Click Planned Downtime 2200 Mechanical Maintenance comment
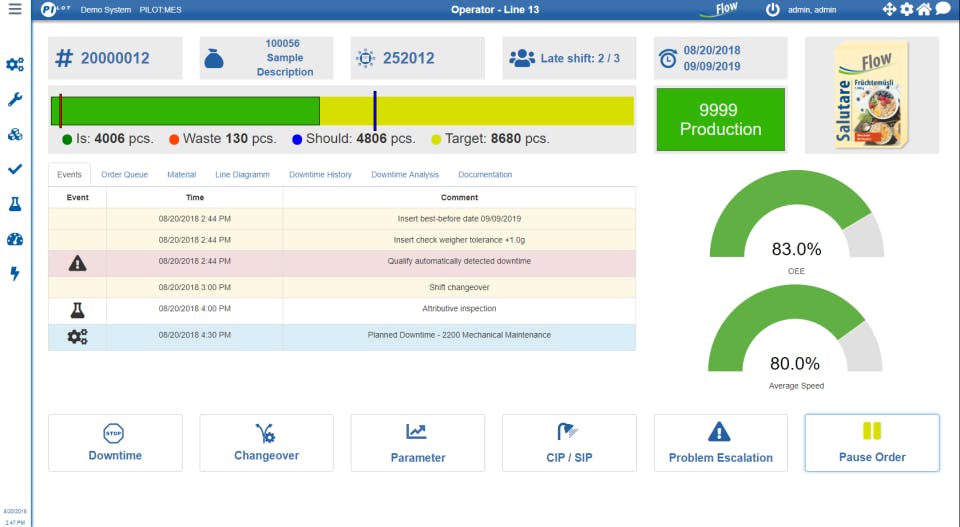The width and height of the screenshot is (960, 527). click(459, 335)
